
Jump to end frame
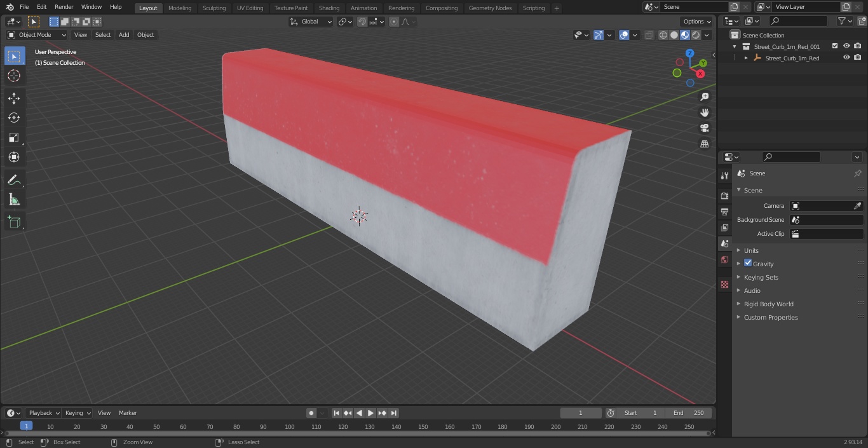point(393,413)
